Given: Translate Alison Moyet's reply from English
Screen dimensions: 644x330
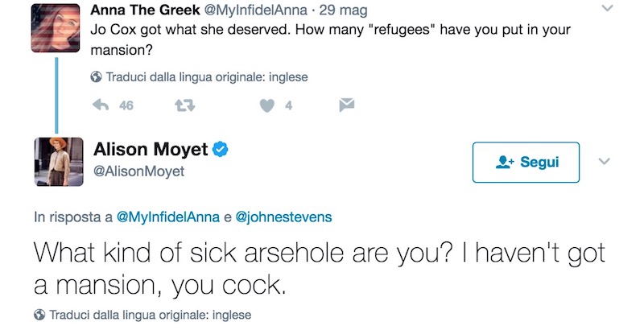Looking at the screenshot, I should (151, 315).
